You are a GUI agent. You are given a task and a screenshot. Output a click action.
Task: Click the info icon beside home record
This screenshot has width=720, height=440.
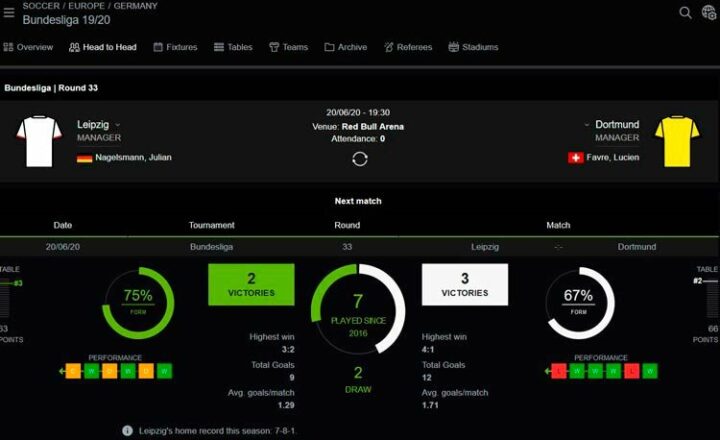(x=127, y=431)
